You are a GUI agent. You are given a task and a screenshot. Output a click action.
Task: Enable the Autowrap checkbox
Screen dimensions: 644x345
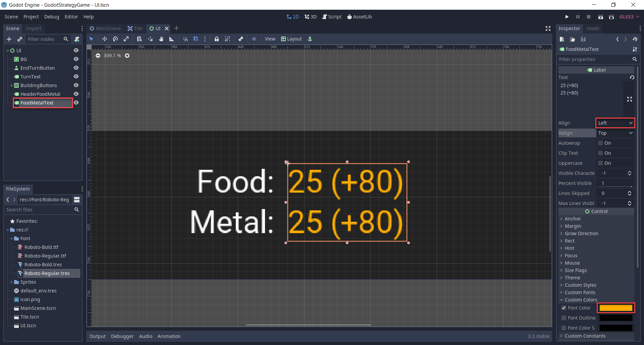pyautogui.click(x=600, y=143)
